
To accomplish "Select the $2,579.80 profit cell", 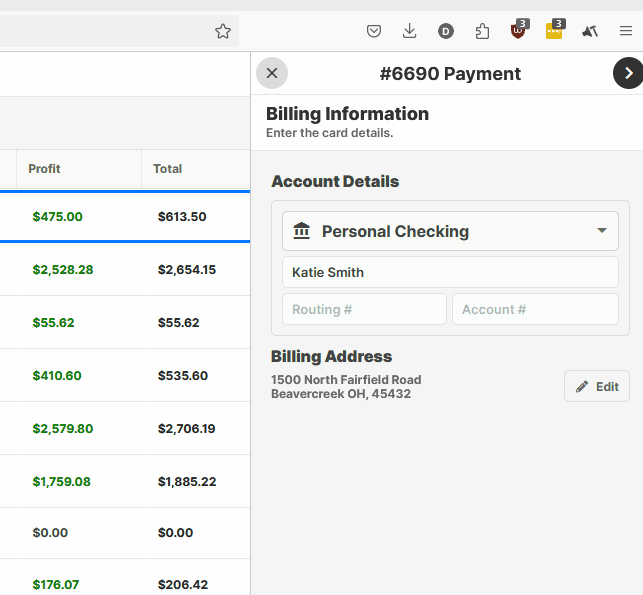I will click(63, 429).
